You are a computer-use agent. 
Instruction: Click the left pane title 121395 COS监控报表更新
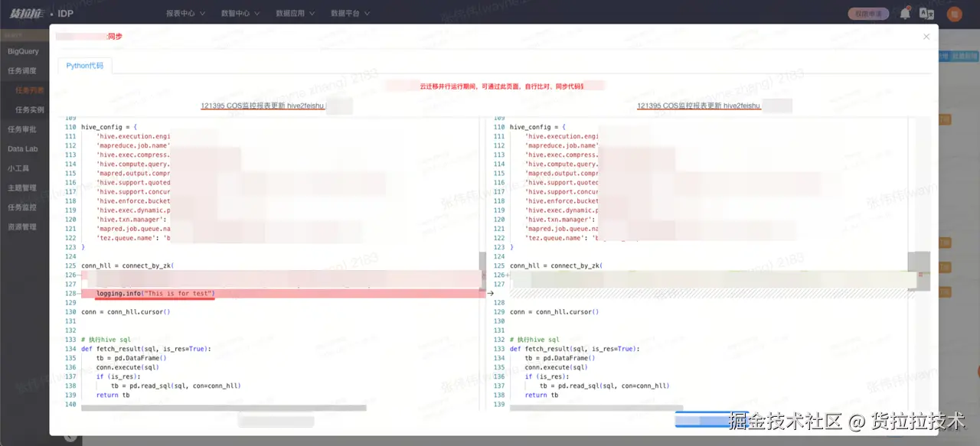click(263, 106)
